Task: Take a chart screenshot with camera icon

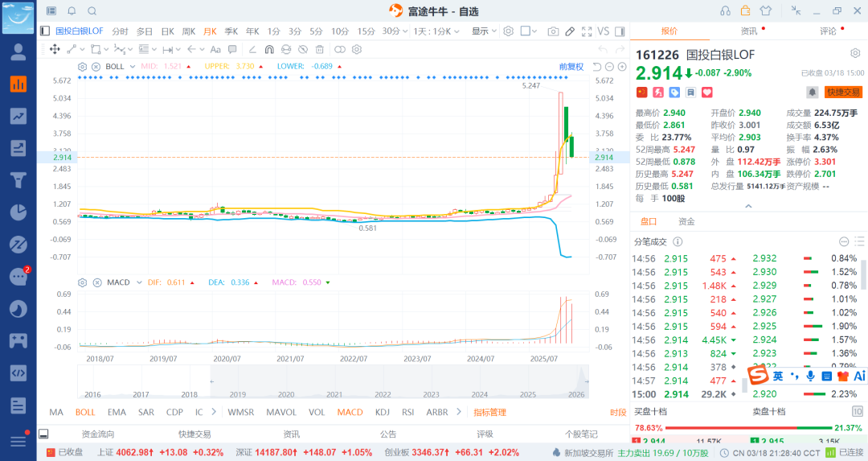Action: pos(553,31)
